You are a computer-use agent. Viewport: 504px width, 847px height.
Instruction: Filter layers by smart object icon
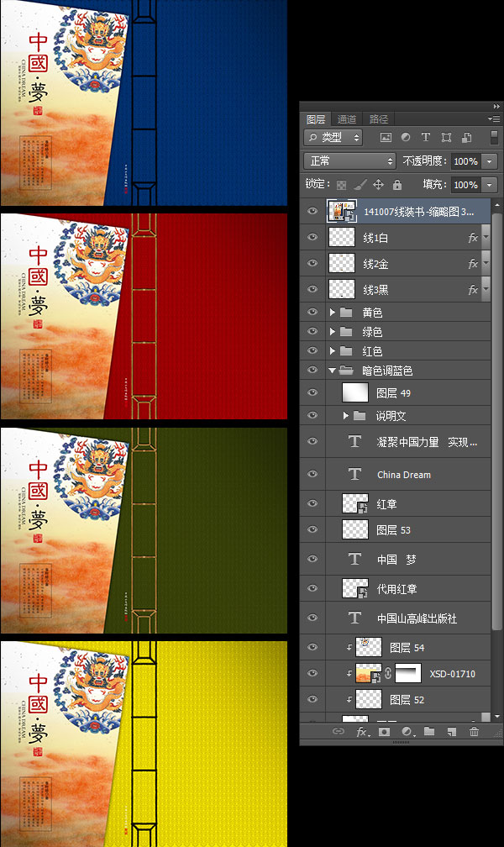[x=467, y=137]
